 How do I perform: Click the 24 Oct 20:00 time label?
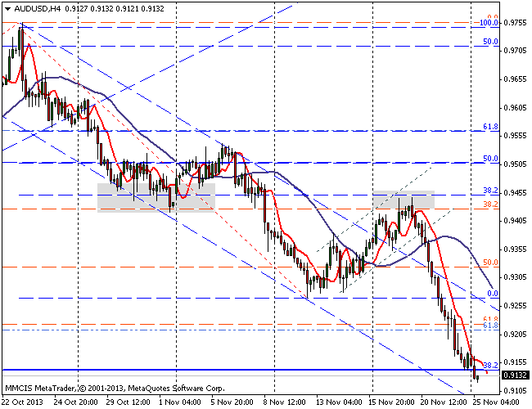pos(75,402)
